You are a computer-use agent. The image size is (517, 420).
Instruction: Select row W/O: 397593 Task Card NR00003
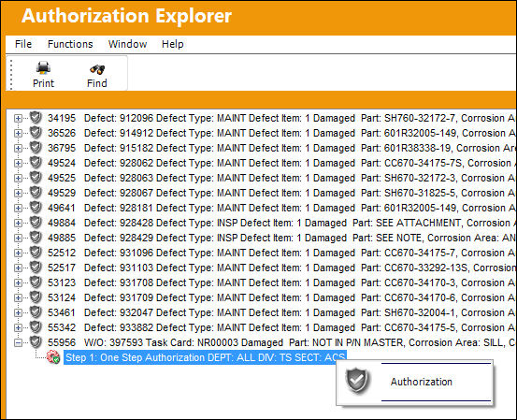click(x=299, y=342)
